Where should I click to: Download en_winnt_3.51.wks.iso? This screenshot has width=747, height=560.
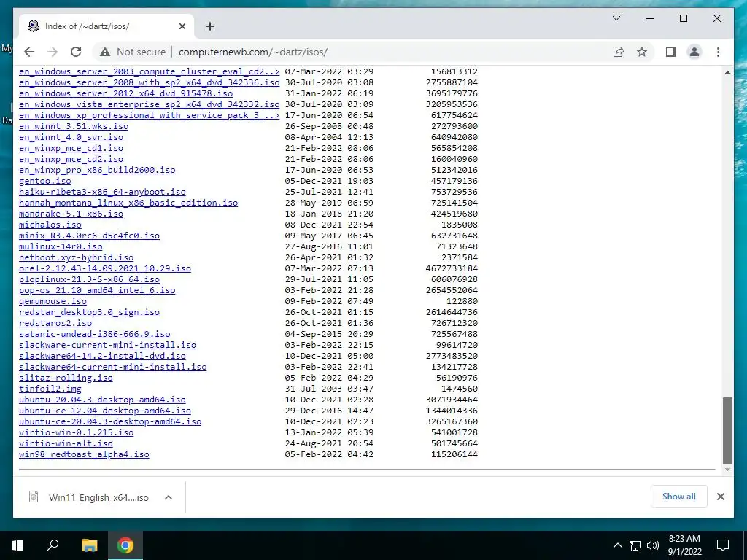coord(74,126)
